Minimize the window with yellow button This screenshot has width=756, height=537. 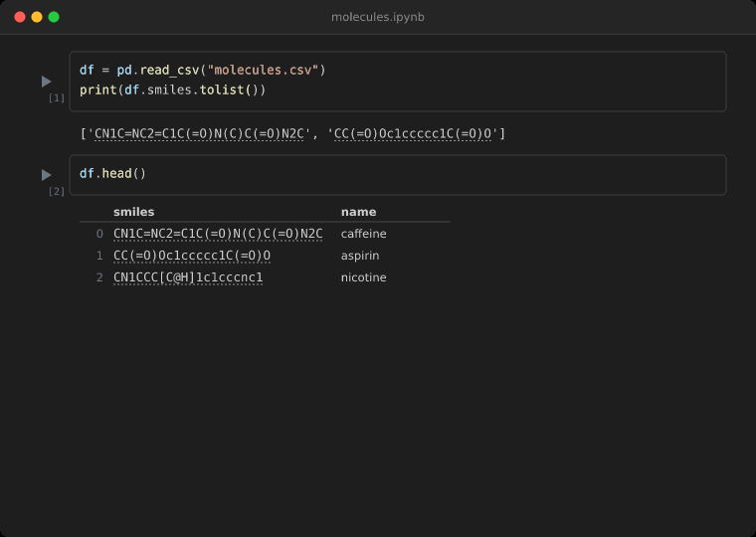click(x=37, y=17)
